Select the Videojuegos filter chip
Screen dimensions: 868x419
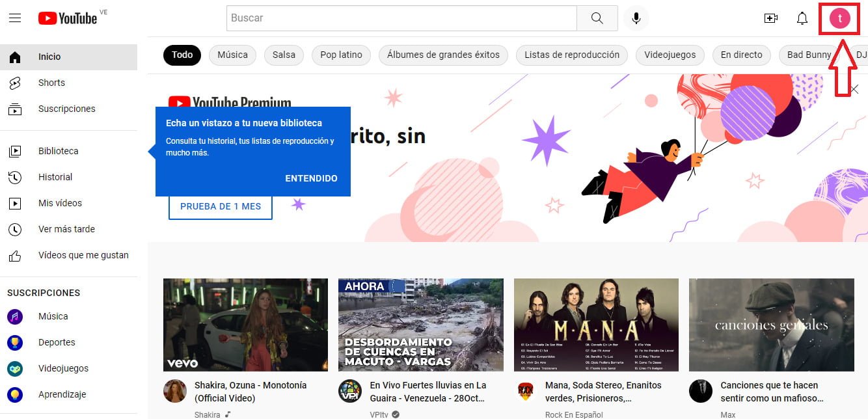[x=670, y=55]
